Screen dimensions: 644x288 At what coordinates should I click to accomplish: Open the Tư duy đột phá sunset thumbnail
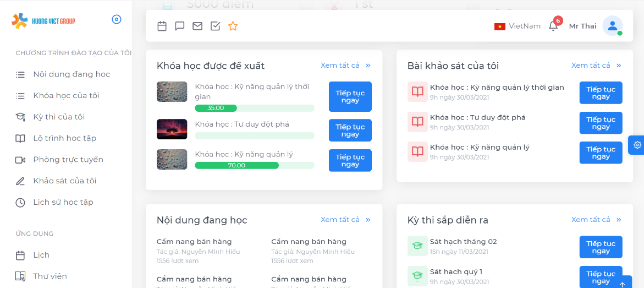point(172,129)
